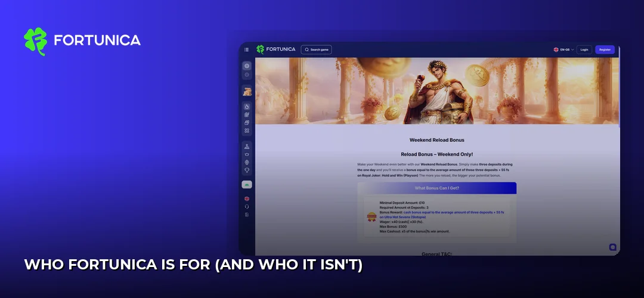Open the chat bubble widget icon
This screenshot has height=298, width=644.
pyautogui.click(x=612, y=247)
